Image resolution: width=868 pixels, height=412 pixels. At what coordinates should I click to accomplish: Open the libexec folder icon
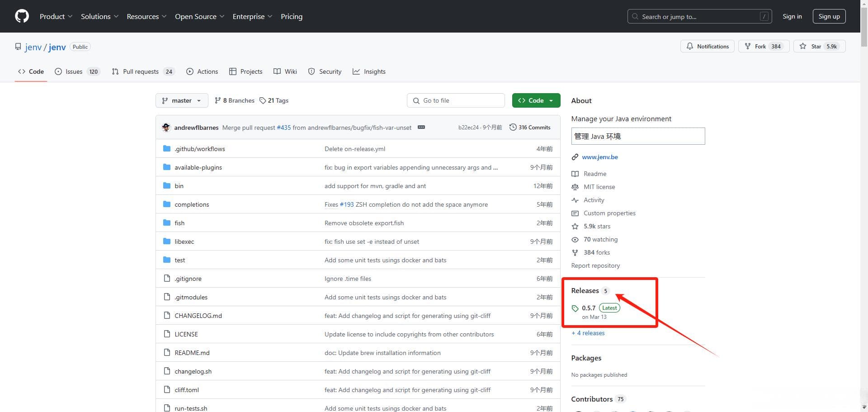click(x=167, y=242)
